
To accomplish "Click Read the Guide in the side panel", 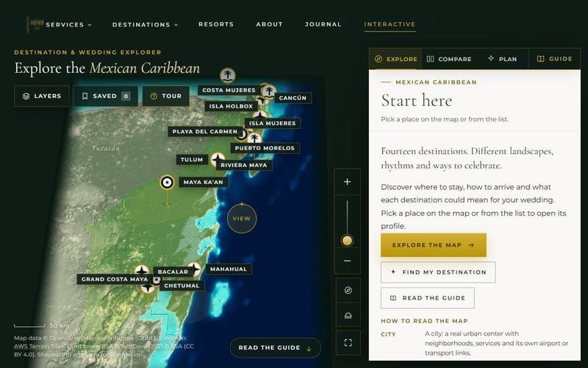I will pos(428,298).
